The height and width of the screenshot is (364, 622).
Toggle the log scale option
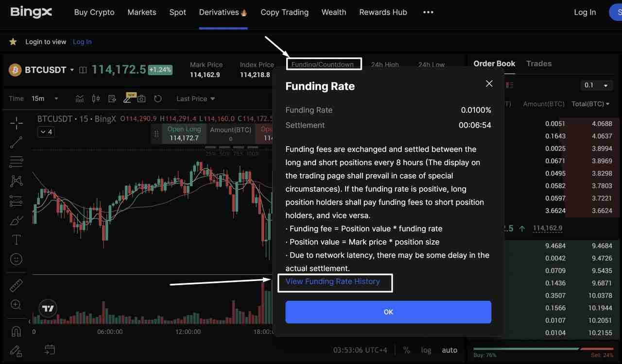click(426, 350)
